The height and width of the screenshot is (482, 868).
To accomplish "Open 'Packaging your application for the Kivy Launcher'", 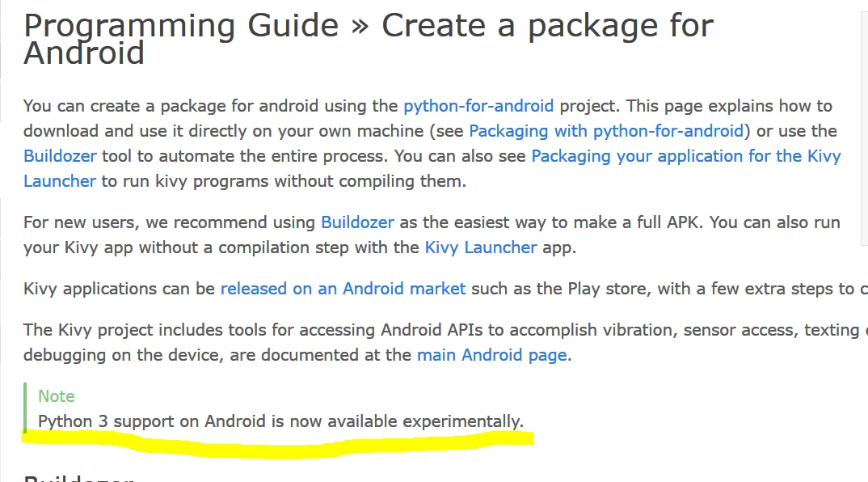I will (x=685, y=156).
